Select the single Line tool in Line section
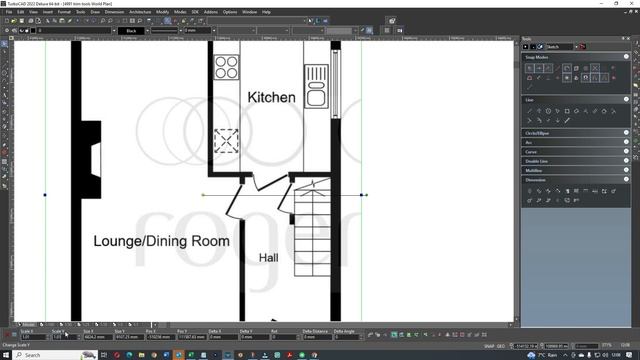640x360 pixels. [529, 111]
